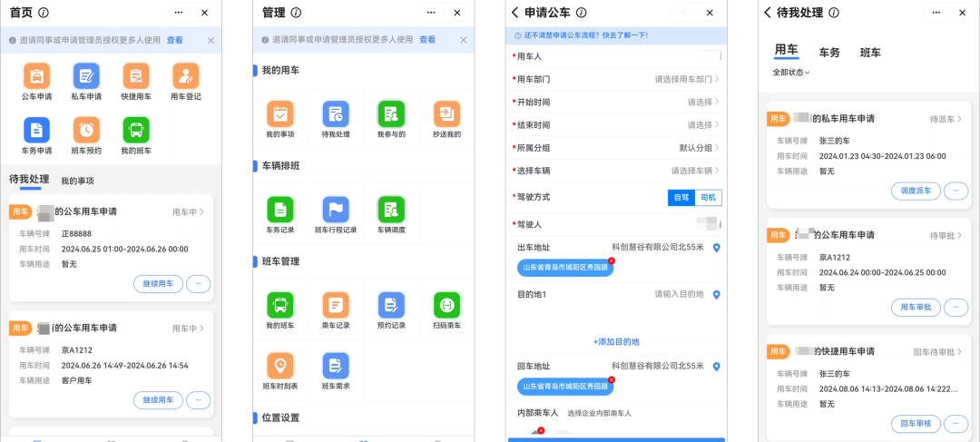The width and height of the screenshot is (980, 442).
Task: Dismiss the invite banner on 首页
Action: pyautogui.click(x=211, y=40)
